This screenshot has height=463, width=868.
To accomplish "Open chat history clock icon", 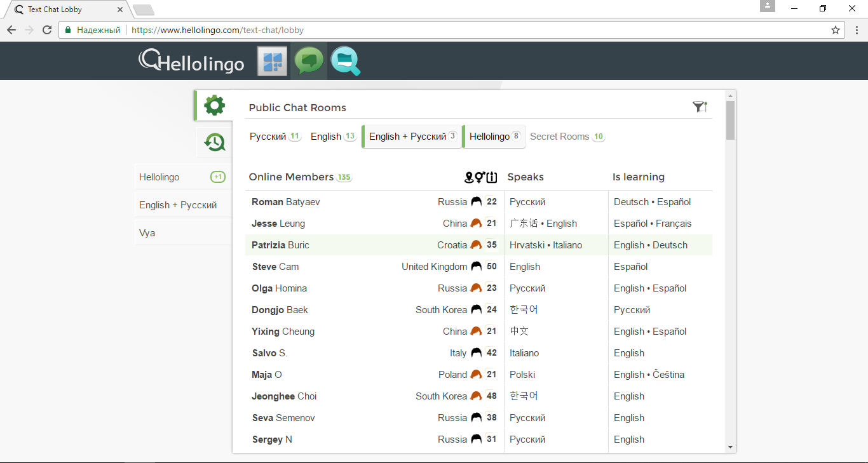I will pos(215,142).
